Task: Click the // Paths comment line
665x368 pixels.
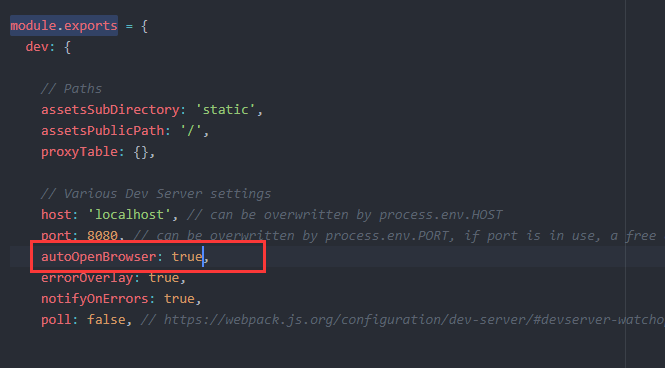Action: 71,89
